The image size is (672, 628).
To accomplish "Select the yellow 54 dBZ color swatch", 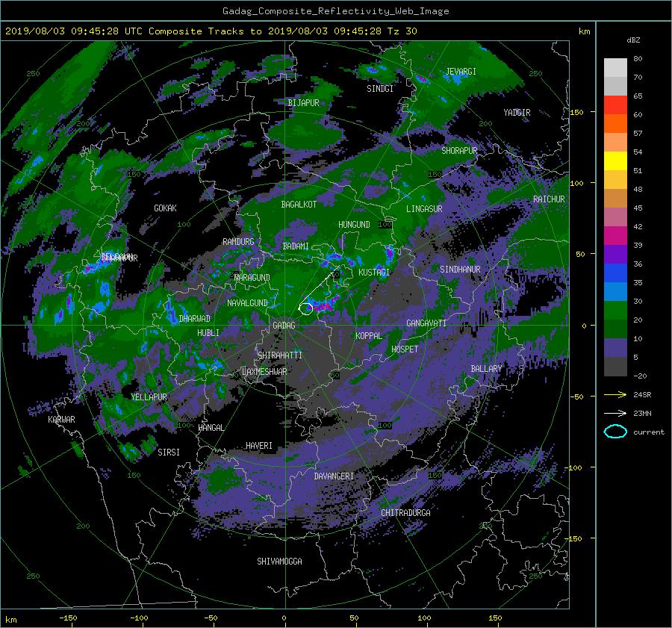I will 615,161.
